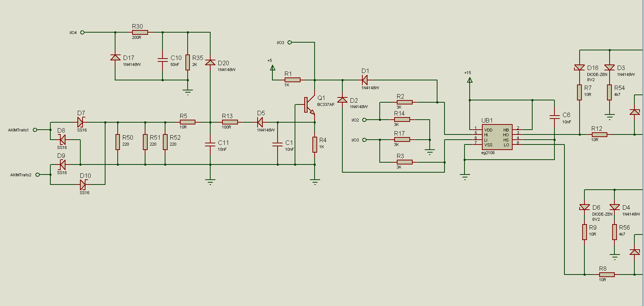This screenshot has width=644, height=306.
Task: Select resistor R51 220
Action: point(145,142)
